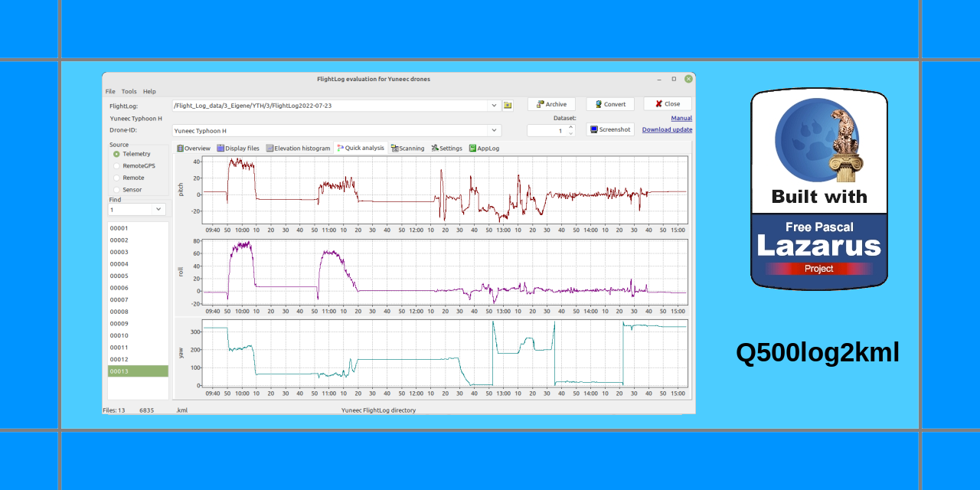Click the folder browse icon beside FlightLog path

point(508,105)
